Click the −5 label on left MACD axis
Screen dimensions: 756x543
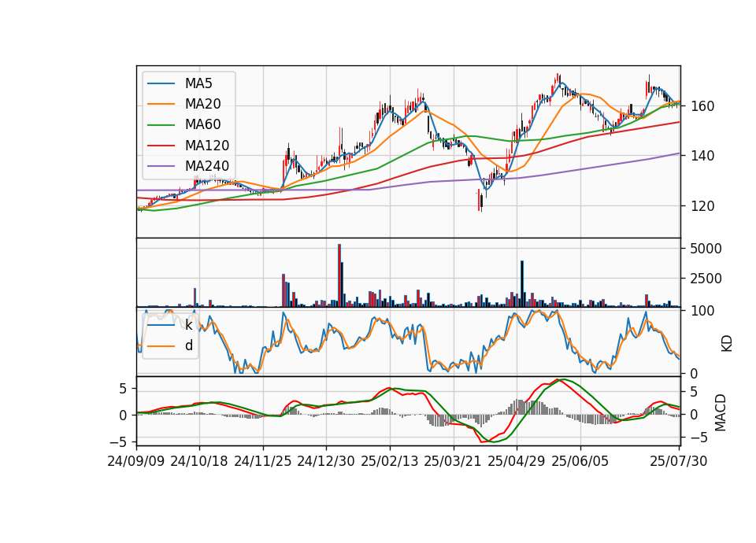pos(117,441)
